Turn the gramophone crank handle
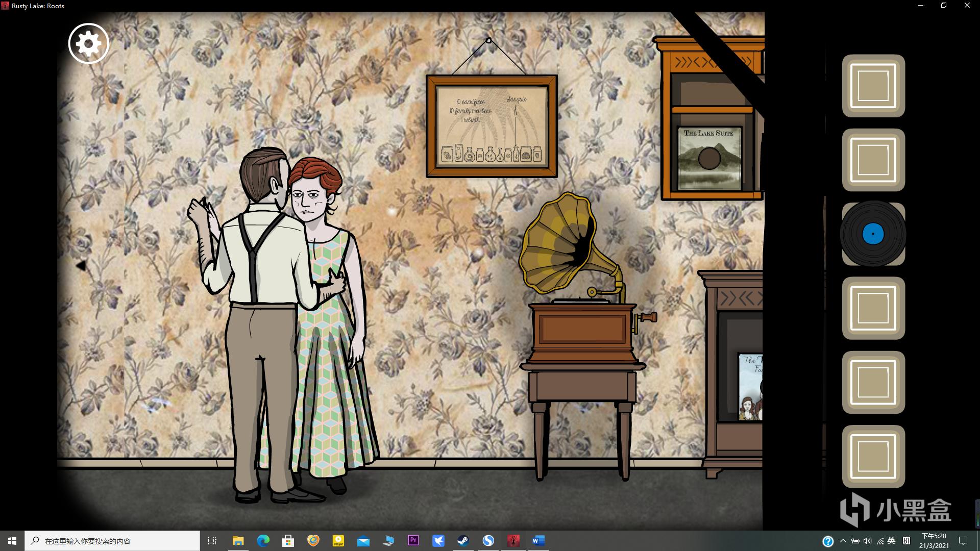Image resolution: width=980 pixels, height=551 pixels. (646, 318)
